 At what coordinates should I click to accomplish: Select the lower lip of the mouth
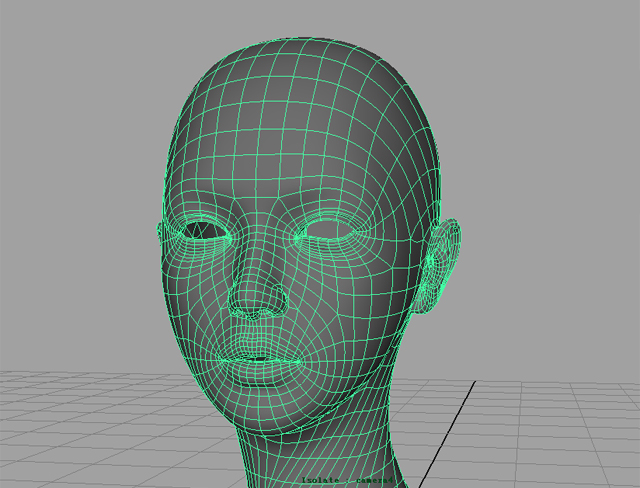click(258, 371)
